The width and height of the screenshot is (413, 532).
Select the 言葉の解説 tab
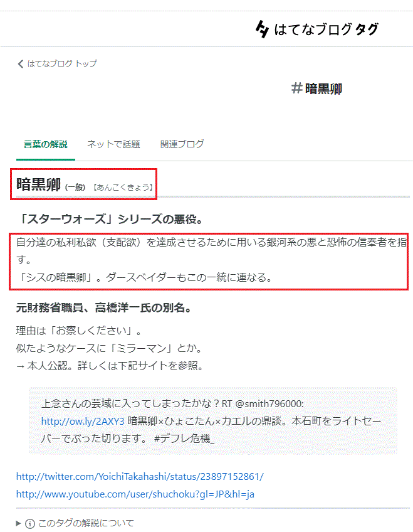[x=45, y=144]
